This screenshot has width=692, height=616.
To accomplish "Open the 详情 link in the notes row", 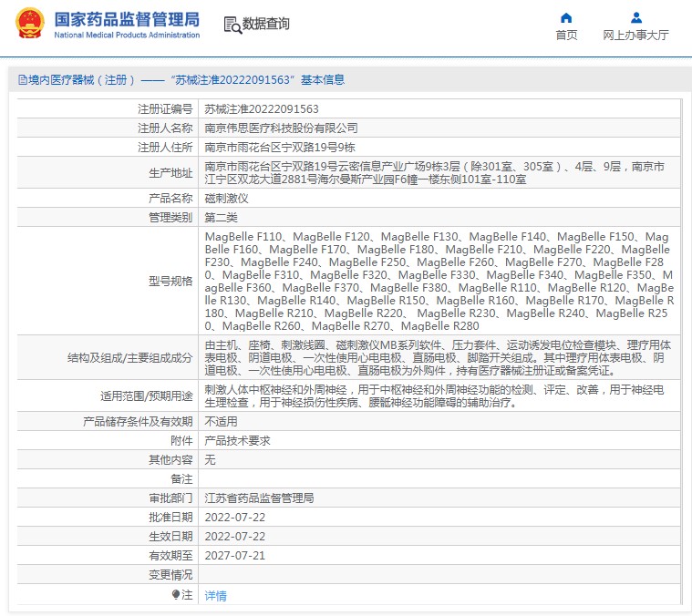I will point(215,595).
